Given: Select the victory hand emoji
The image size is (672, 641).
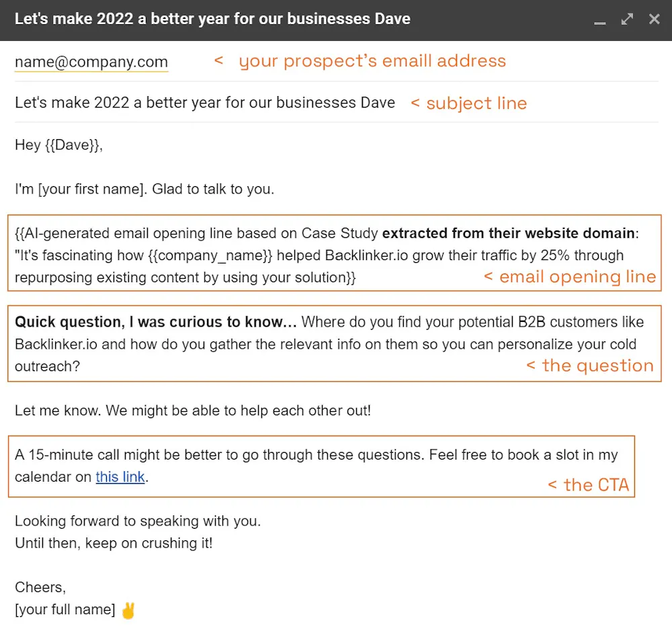Looking at the screenshot, I should click(x=128, y=610).
